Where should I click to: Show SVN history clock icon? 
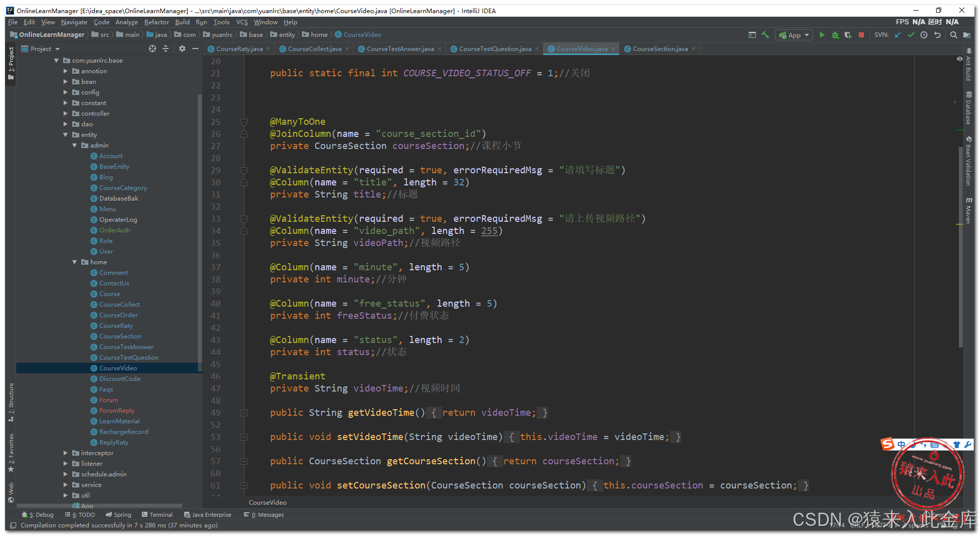tap(924, 35)
